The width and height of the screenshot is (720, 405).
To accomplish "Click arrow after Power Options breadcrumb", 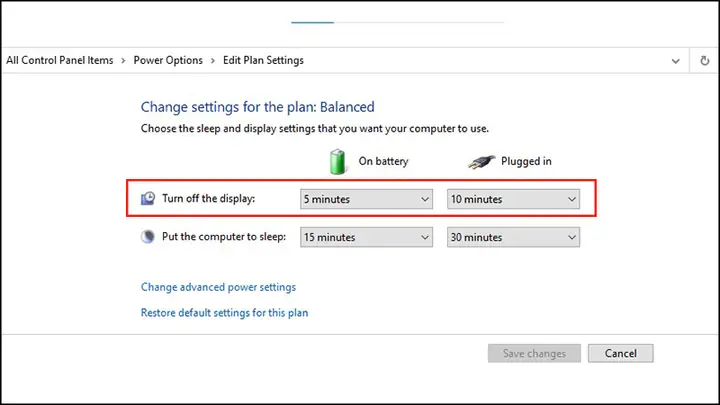I will coord(213,61).
